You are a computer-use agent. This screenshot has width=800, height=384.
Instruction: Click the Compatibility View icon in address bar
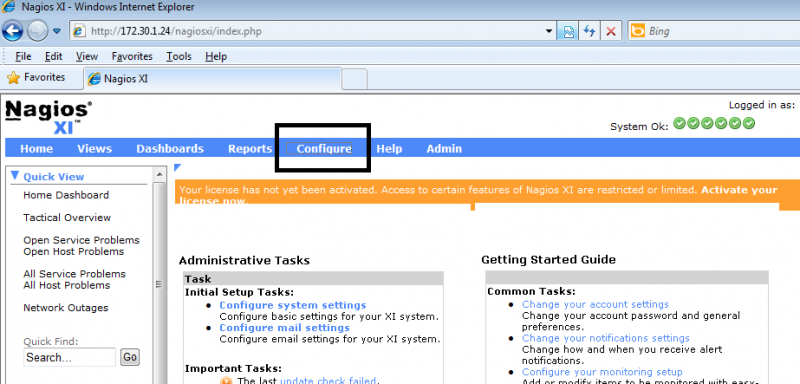click(568, 31)
